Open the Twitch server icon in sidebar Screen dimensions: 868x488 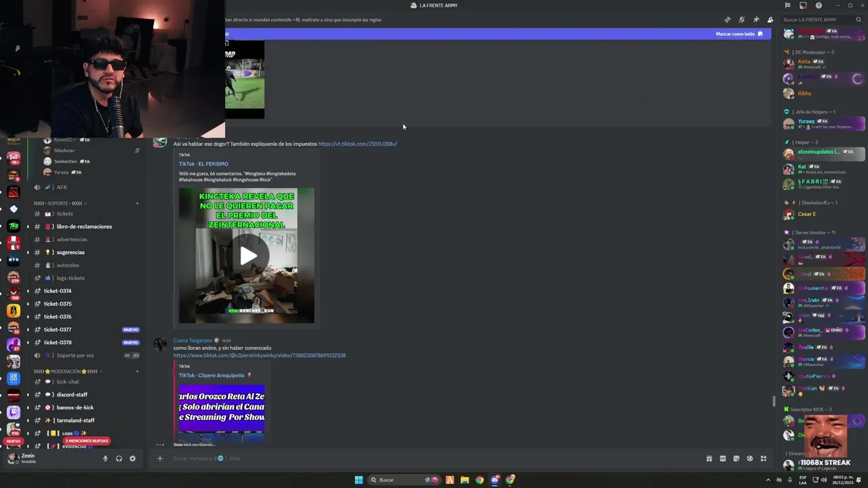tap(14, 411)
